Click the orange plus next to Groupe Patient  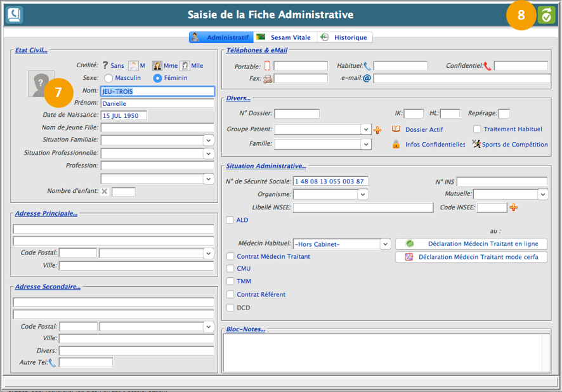pos(377,129)
